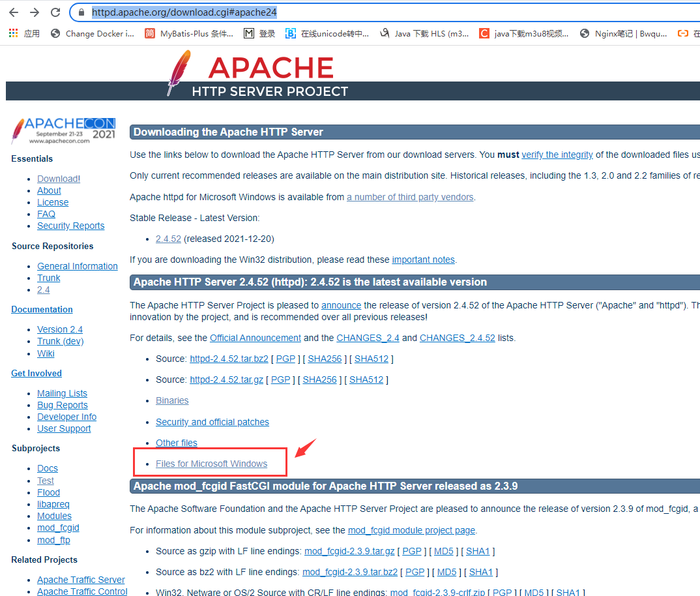Viewport: 700px width, 596px height.
Task: Open SHA256 for the tar.bz2 source
Action: (x=325, y=359)
